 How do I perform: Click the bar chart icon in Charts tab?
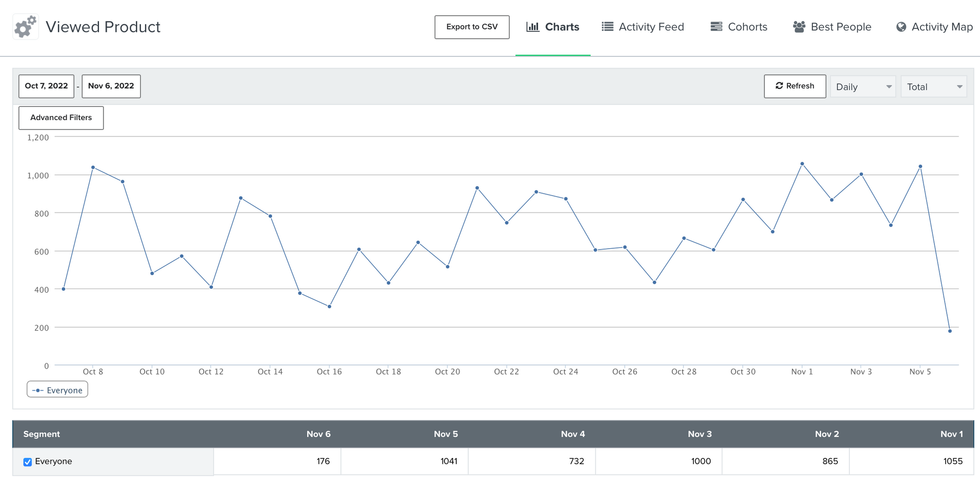tap(533, 27)
